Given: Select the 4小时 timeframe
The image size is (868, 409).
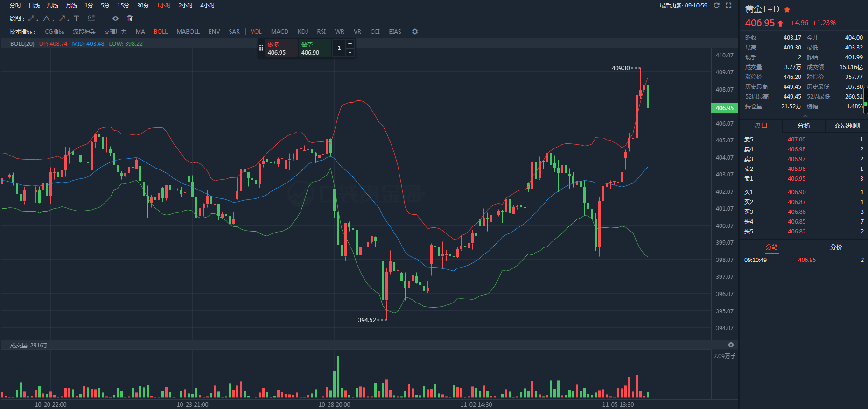Looking at the screenshot, I should pos(208,6).
